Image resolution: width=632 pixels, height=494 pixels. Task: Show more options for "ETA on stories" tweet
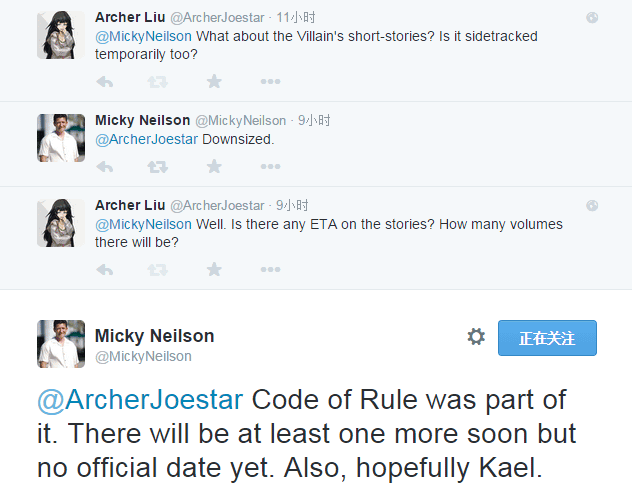pos(270,269)
